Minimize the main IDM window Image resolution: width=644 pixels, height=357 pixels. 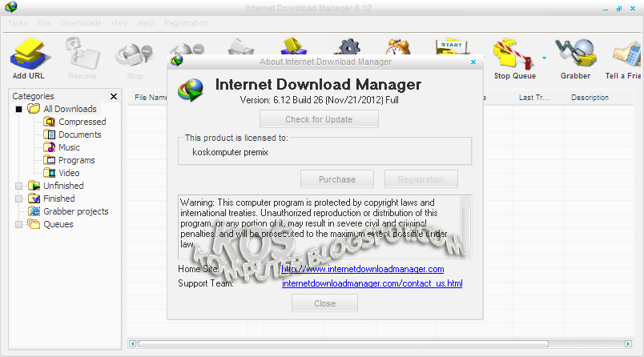(x=606, y=9)
